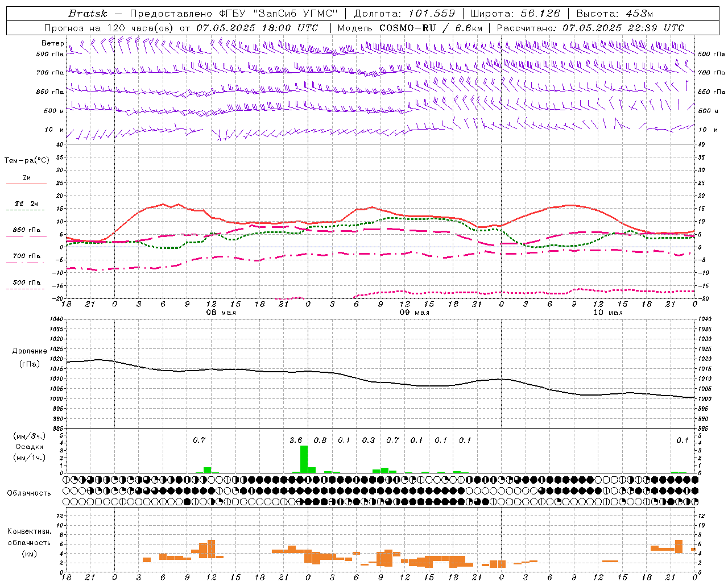Click the tallest green precipitation bar
The height and width of the screenshot is (582, 728).
(x=304, y=459)
